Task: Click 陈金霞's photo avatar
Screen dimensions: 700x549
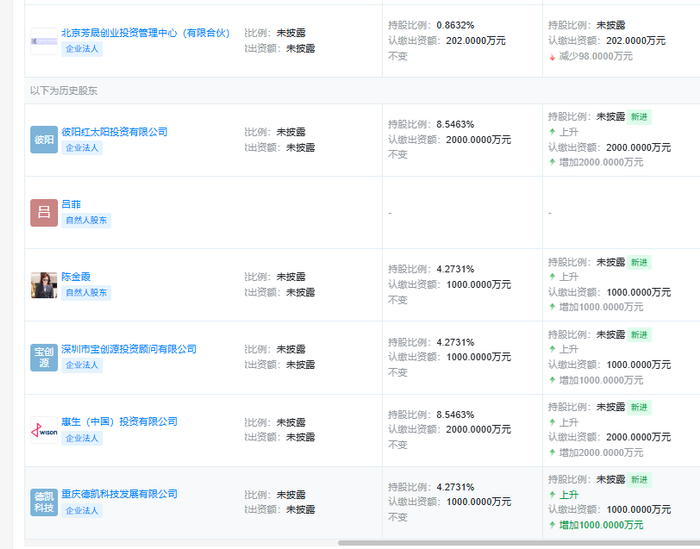Action: 44,285
